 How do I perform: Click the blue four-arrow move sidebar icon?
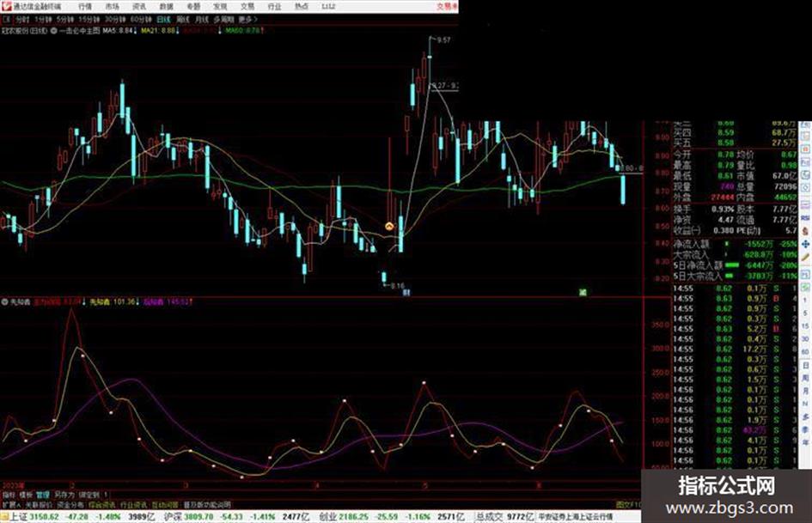805,244
